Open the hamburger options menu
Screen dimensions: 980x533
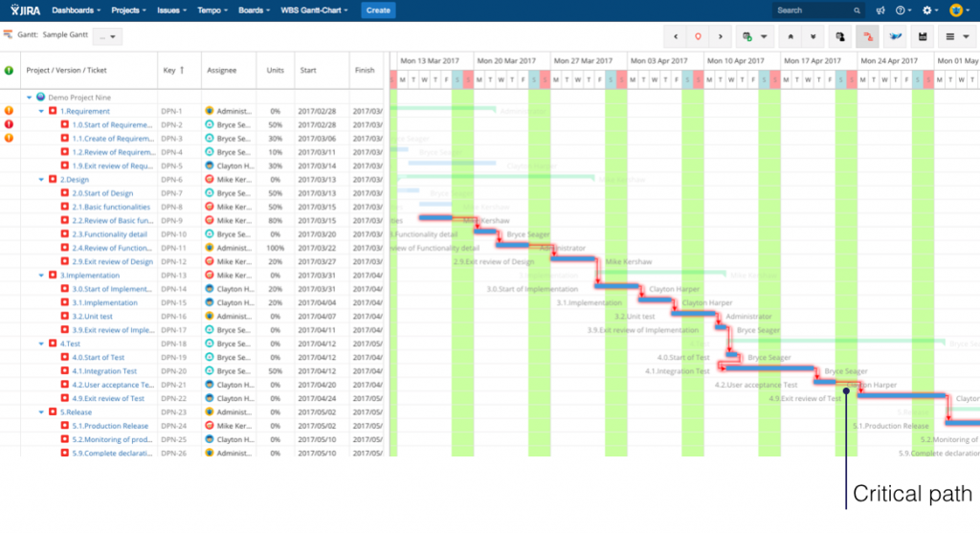956,37
